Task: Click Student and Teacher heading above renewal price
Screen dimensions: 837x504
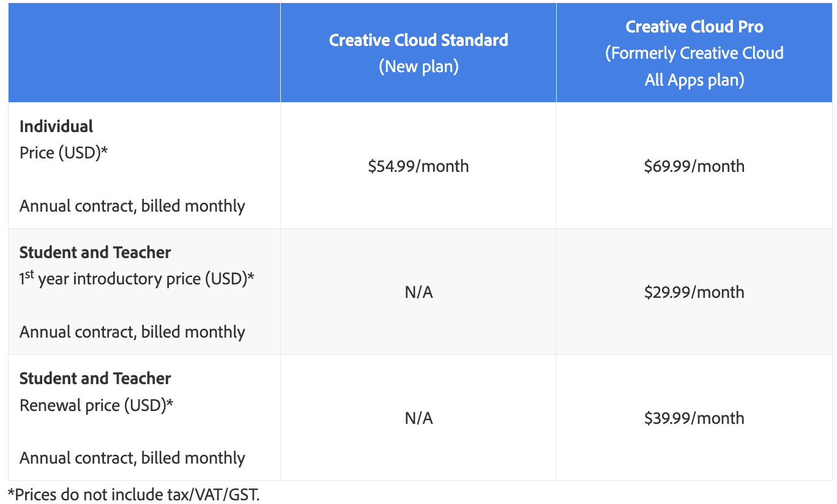Action: [95, 379]
